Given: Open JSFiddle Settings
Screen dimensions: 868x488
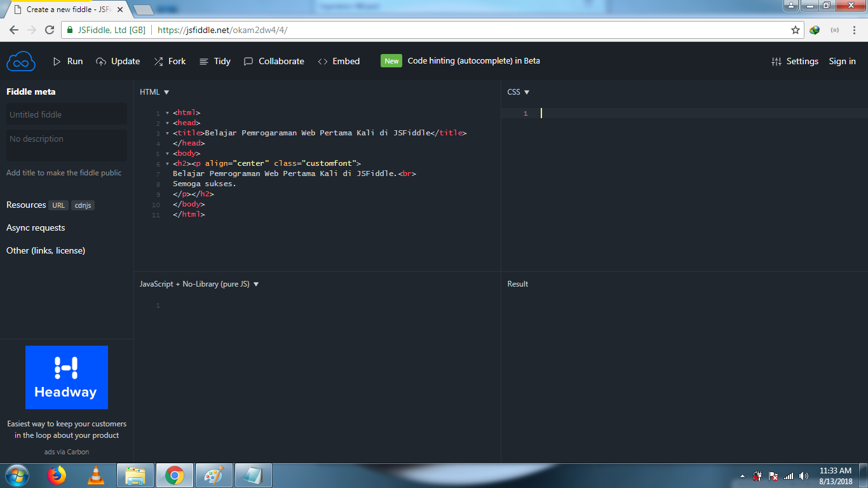Looking at the screenshot, I should tap(795, 61).
